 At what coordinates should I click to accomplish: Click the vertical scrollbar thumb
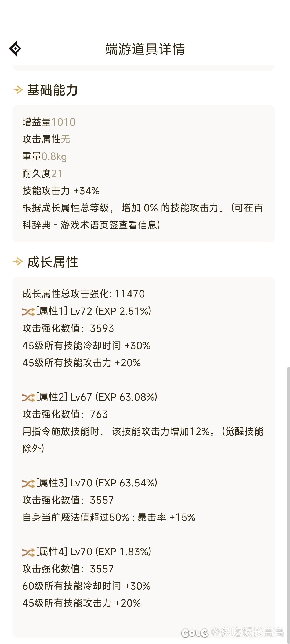point(288,504)
